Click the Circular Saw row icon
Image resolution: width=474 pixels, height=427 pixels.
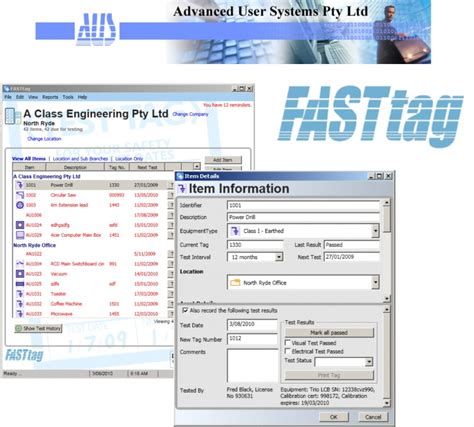tap(20, 195)
